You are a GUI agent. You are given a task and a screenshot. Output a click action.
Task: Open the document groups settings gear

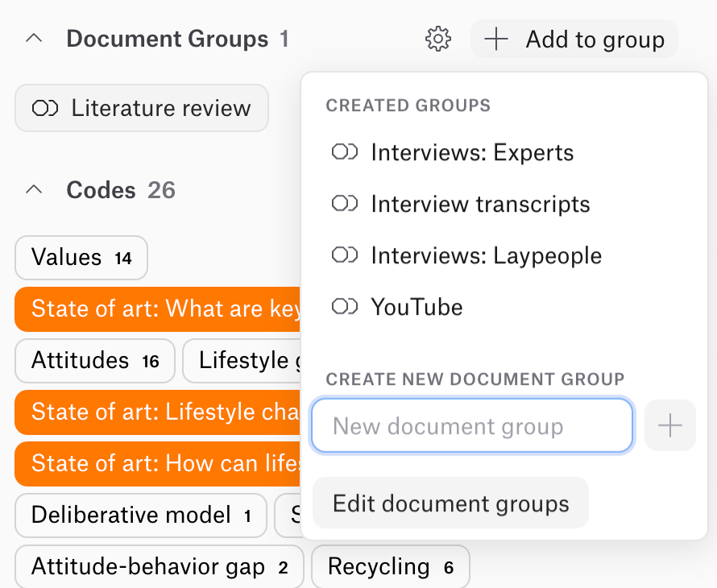(x=438, y=39)
